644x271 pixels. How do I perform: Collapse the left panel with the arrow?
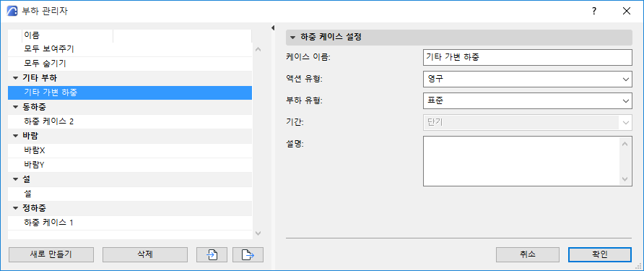point(272,27)
